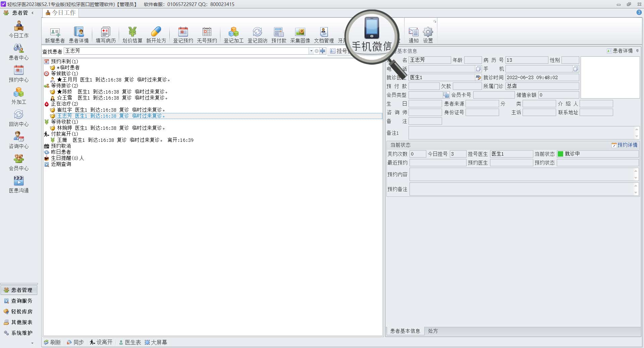Copy the 电话 field icon

pyautogui.click(x=478, y=69)
